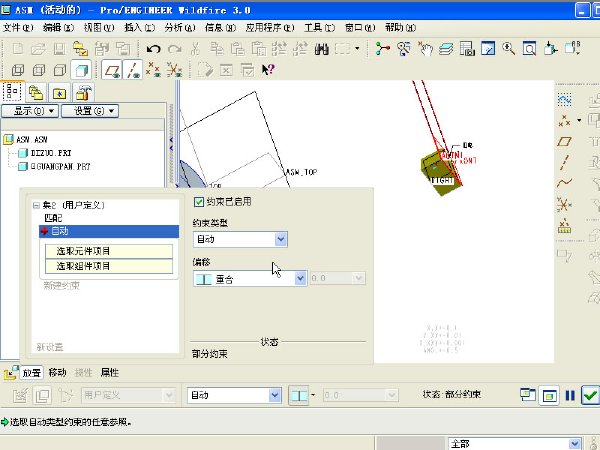
Task: Open the 文件(F) menu
Action: point(18,28)
